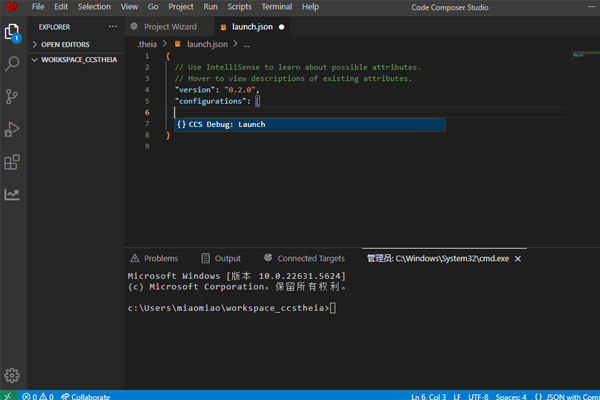Select CCS Debug: Launch suggestion

[x=310, y=124]
